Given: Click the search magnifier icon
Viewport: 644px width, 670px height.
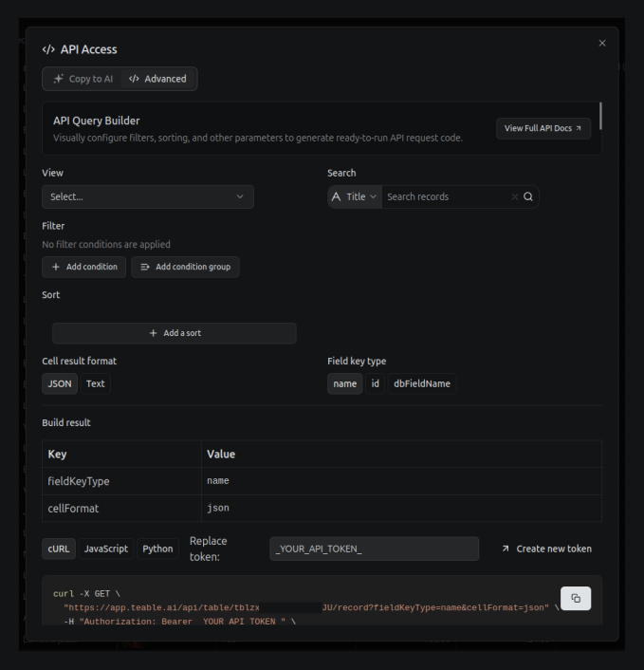Looking at the screenshot, I should tap(528, 197).
